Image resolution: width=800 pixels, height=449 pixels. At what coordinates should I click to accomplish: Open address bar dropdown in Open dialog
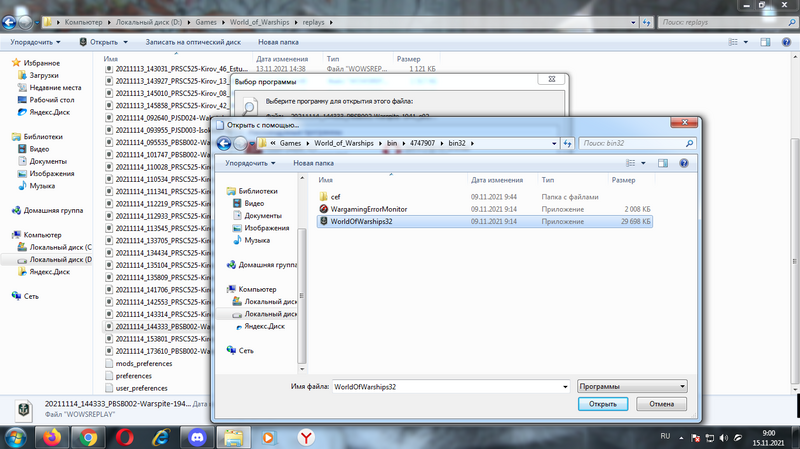[x=554, y=143]
